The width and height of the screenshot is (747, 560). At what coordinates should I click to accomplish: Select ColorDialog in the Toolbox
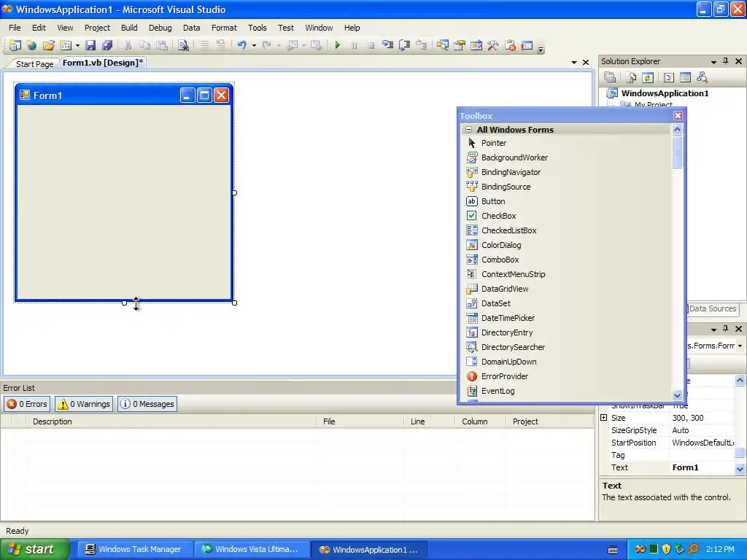pyautogui.click(x=566, y=245)
